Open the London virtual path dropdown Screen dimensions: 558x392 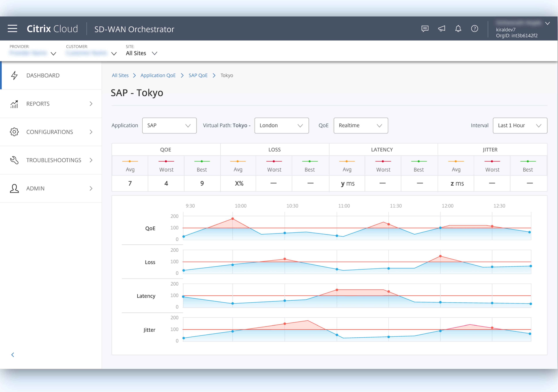coord(281,126)
